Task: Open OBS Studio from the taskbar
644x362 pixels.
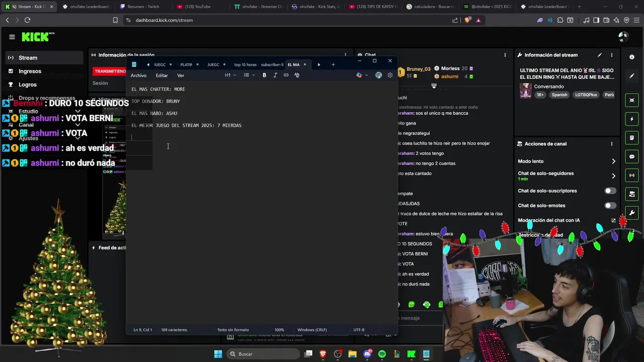Action: [338, 354]
